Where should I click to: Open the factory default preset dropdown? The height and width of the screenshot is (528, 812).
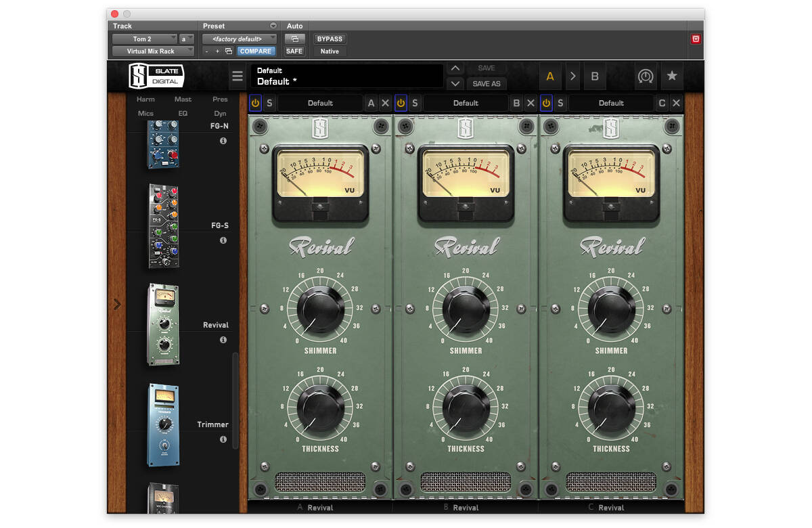click(x=240, y=39)
